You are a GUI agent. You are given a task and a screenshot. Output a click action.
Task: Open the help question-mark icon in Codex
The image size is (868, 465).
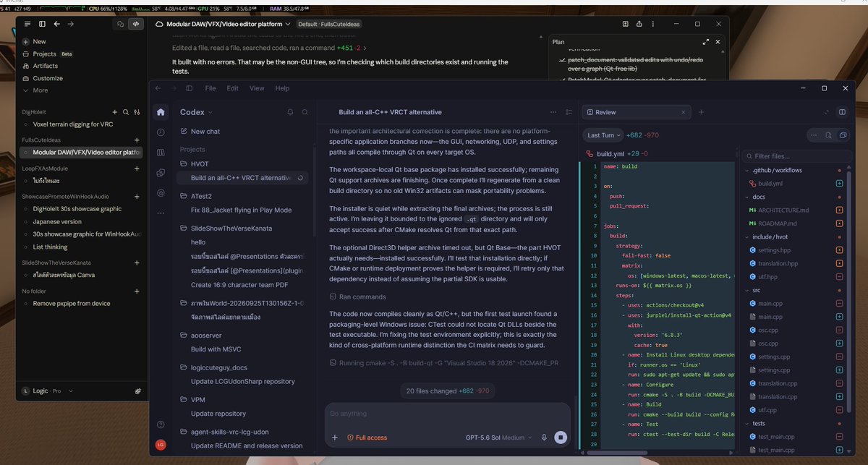click(x=161, y=425)
